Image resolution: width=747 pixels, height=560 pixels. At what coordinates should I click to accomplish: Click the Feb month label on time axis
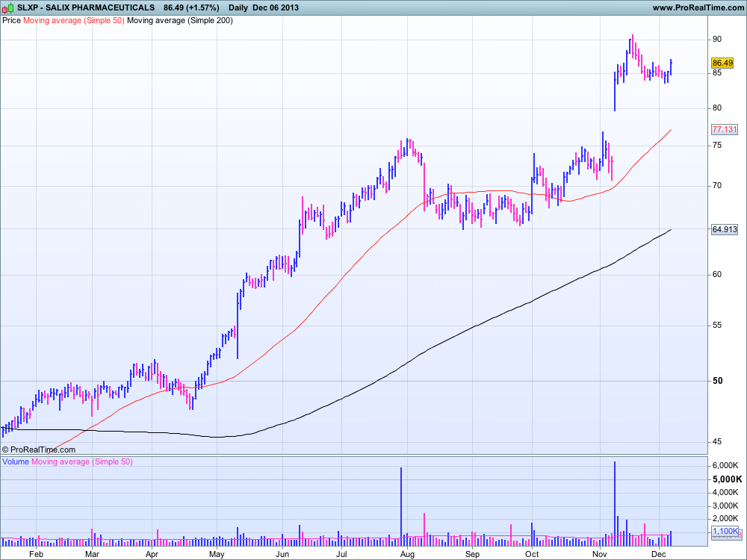36,554
